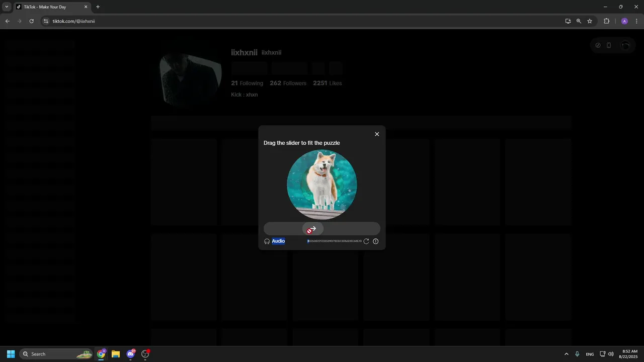View site information icon
The height and width of the screenshot is (362, 644).
click(x=46, y=21)
